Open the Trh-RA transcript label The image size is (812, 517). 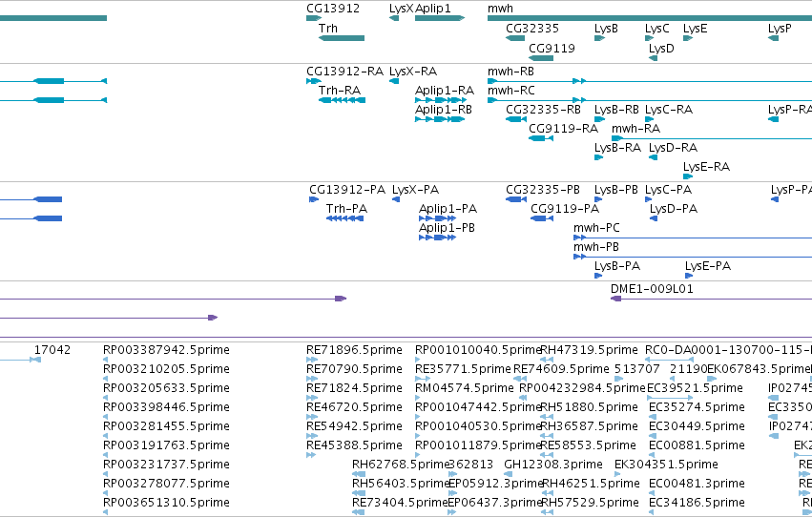[x=340, y=91]
